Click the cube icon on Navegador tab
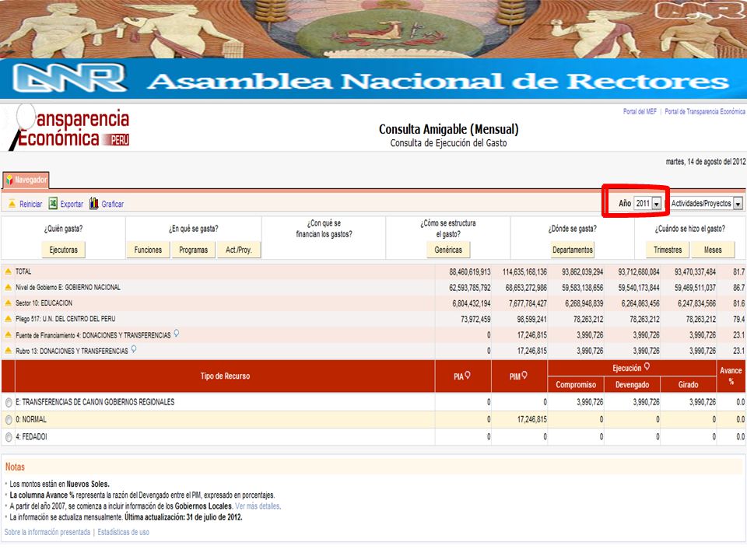This screenshot has height=560, width=747. point(9,180)
